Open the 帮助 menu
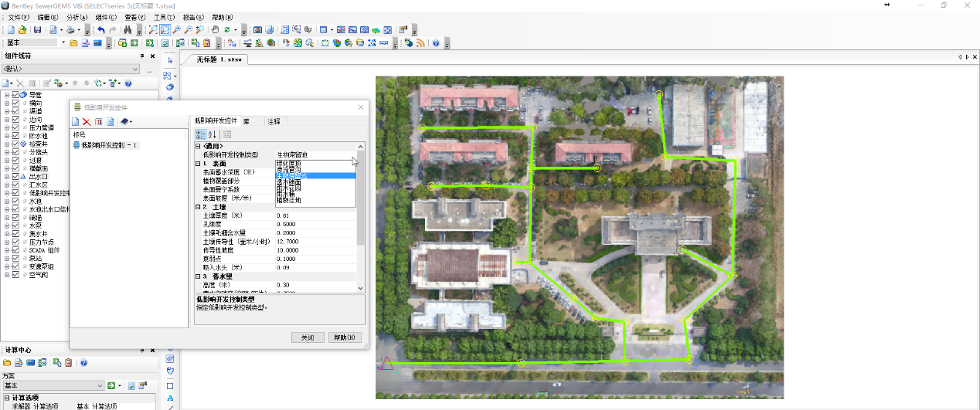 point(223,17)
